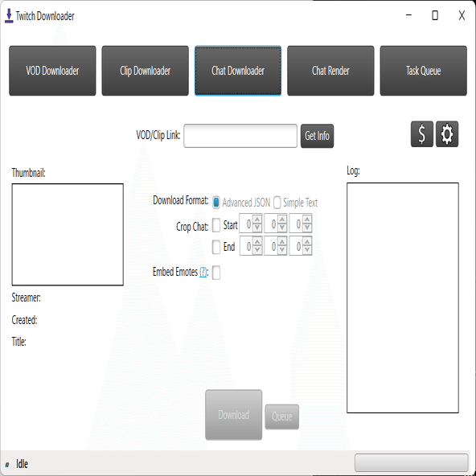
Task: Increase the Start seconds spinner value
Action: (307, 219)
